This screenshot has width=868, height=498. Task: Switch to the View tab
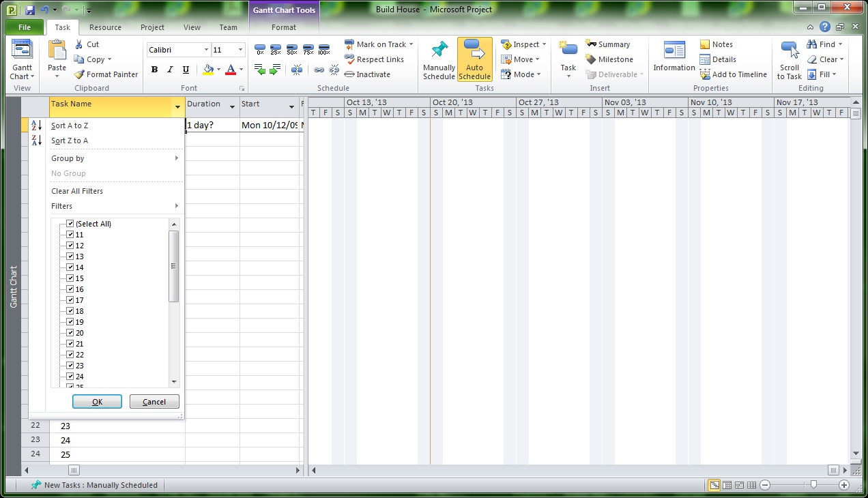[192, 27]
